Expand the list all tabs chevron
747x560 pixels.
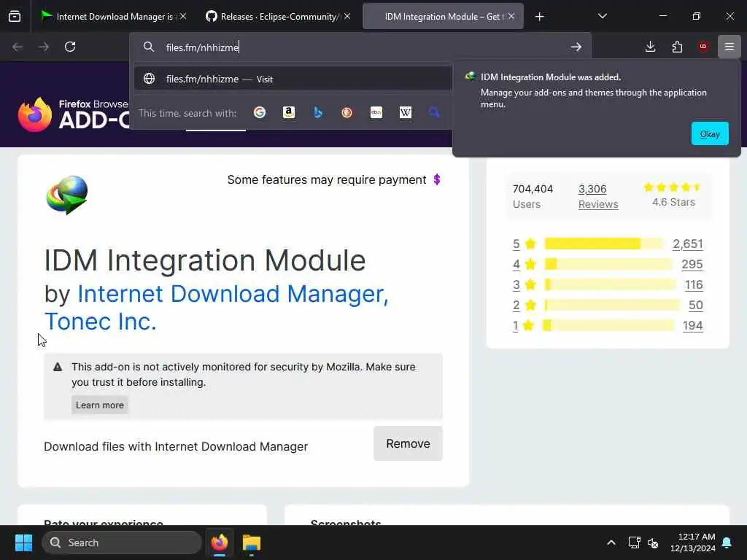pos(602,16)
